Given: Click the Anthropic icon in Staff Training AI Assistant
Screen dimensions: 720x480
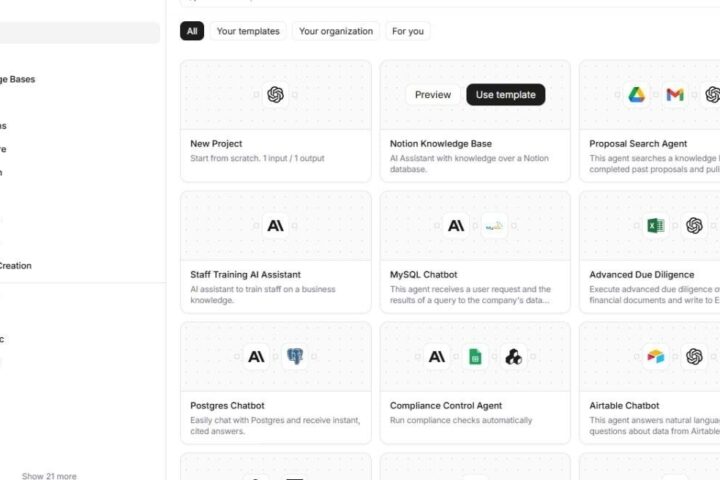Looking at the screenshot, I should coord(276,226).
